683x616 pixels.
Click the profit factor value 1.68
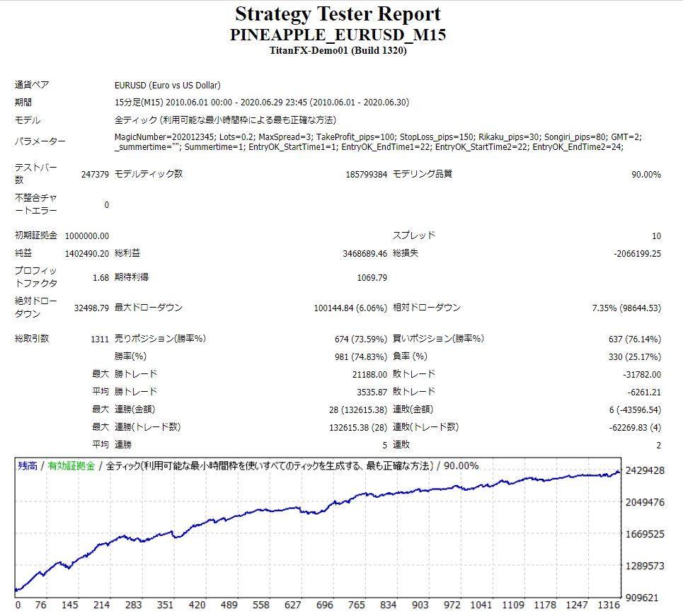pyautogui.click(x=101, y=277)
